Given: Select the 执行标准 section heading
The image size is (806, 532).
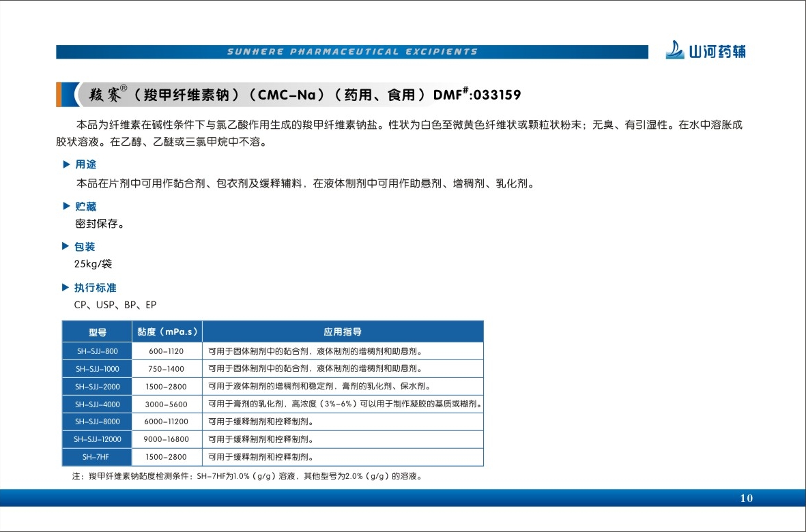Looking at the screenshot, I should pos(95,288).
